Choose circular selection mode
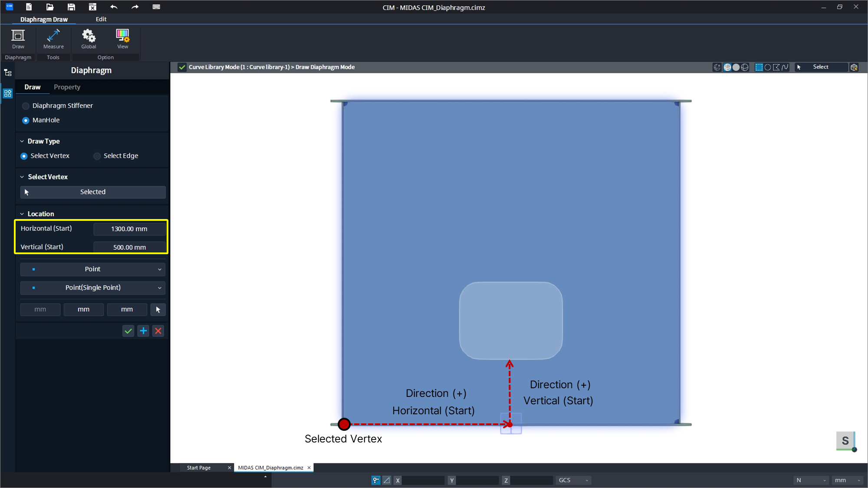The width and height of the screenshot is (868, 488). 768,67
